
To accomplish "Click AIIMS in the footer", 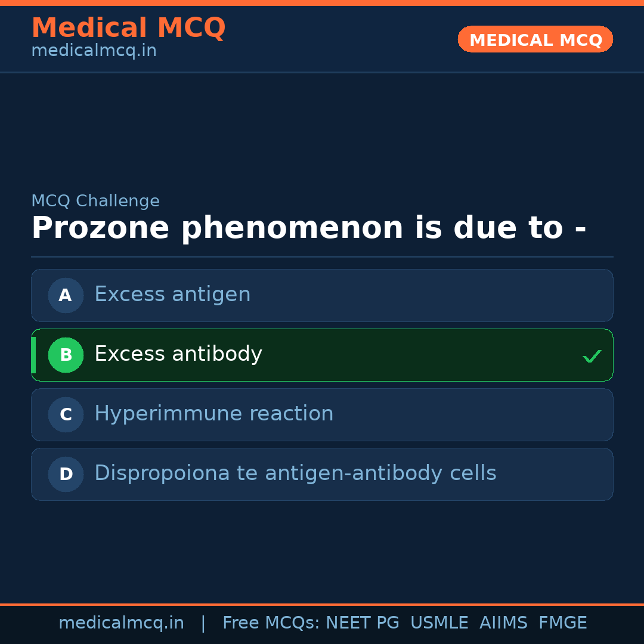I will (503, 623).
